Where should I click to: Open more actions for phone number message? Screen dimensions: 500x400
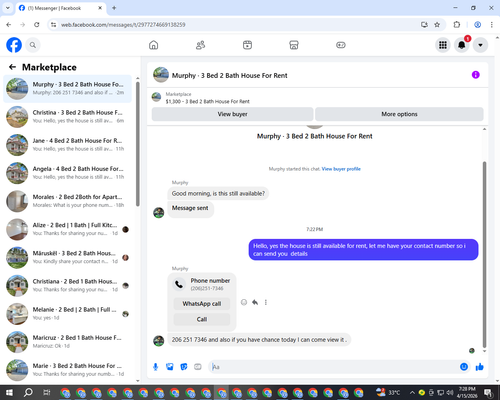[266, 302]
